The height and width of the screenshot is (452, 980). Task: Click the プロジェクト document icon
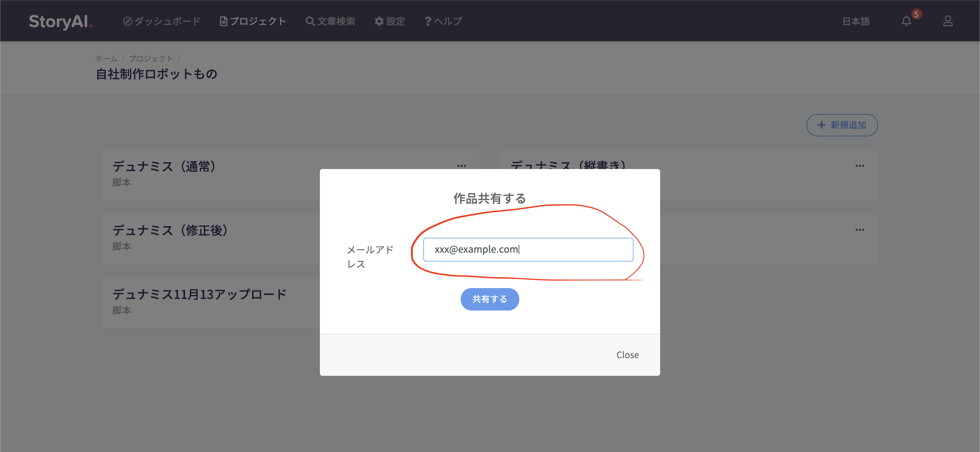[224, 21]
